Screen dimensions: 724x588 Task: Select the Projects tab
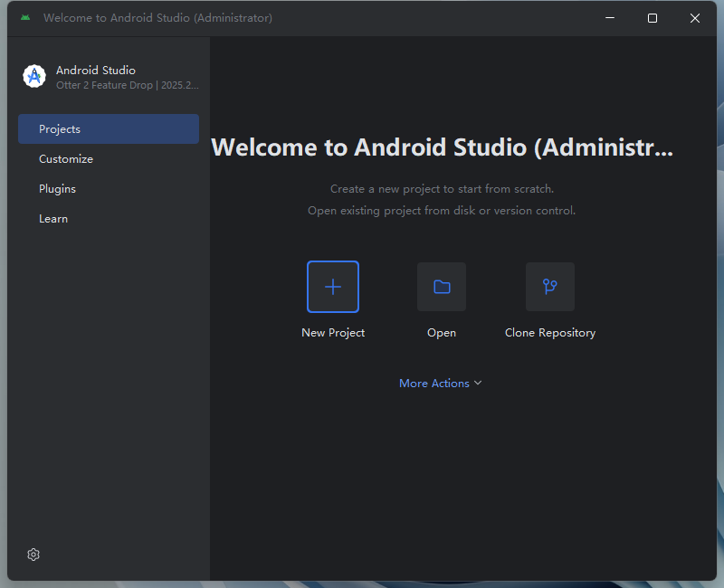(109, 128)
